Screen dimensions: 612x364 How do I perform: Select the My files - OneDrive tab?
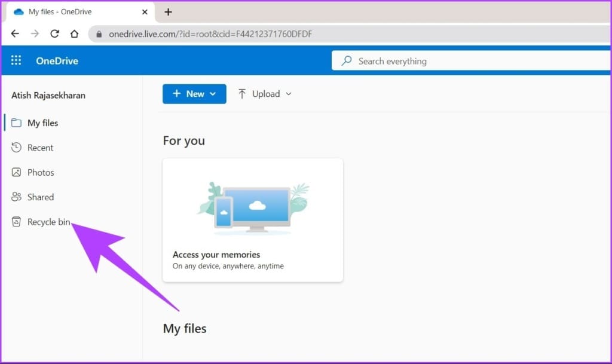(81, 12)
